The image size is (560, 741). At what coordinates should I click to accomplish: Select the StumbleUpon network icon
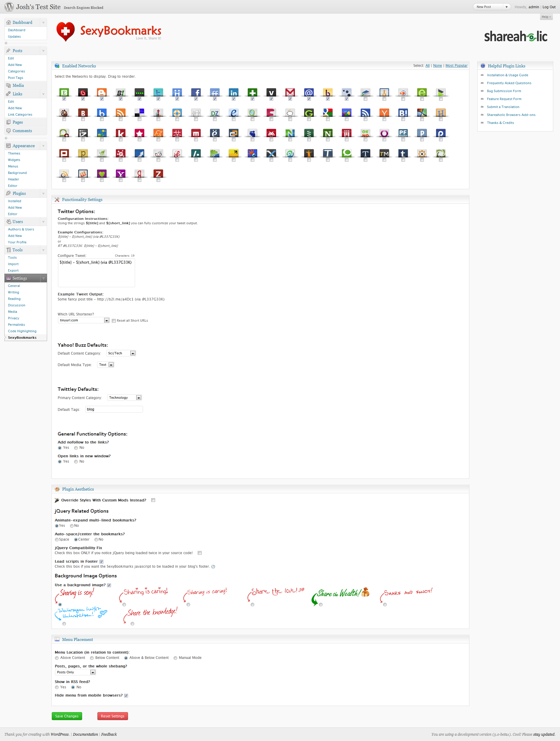[290, 153]
